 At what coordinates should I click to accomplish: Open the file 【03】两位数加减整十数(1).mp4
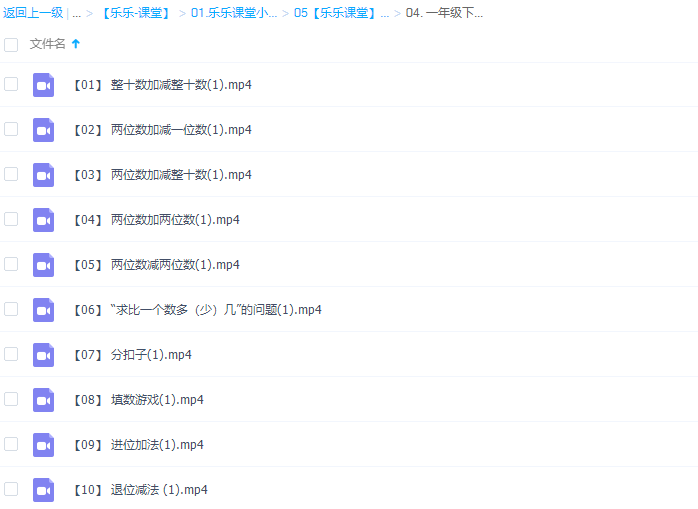pos(162,175)
